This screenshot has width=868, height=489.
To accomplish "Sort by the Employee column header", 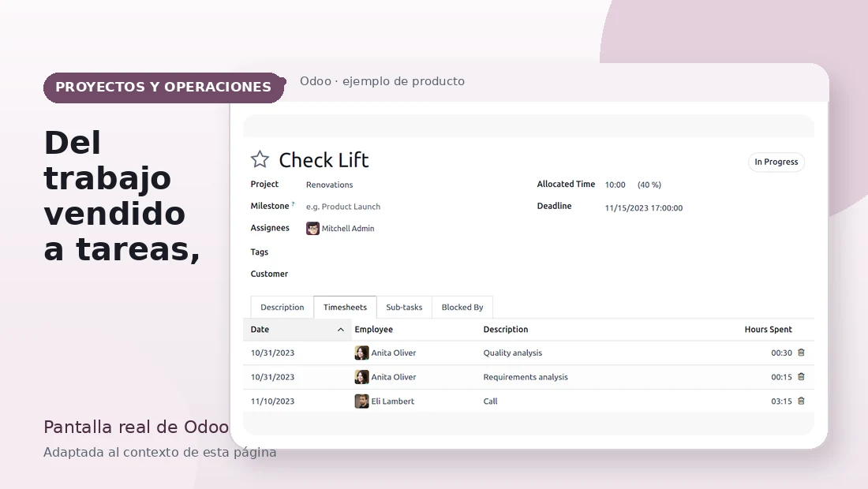I will click(374, 329).
